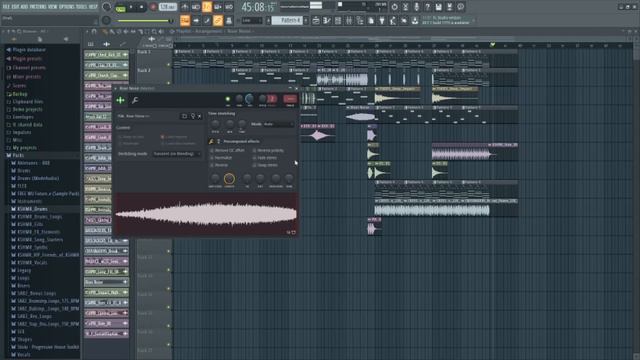The width and height of the screenshot is (640, 360).
Task: Click the play button in transport
Action: click(x=131, y=7)
